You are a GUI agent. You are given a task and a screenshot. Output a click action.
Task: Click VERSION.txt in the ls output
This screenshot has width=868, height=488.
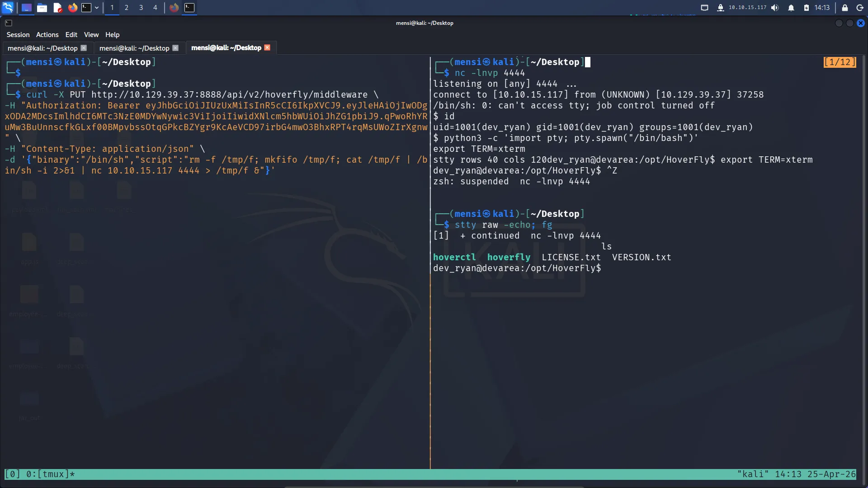point(642,257)
